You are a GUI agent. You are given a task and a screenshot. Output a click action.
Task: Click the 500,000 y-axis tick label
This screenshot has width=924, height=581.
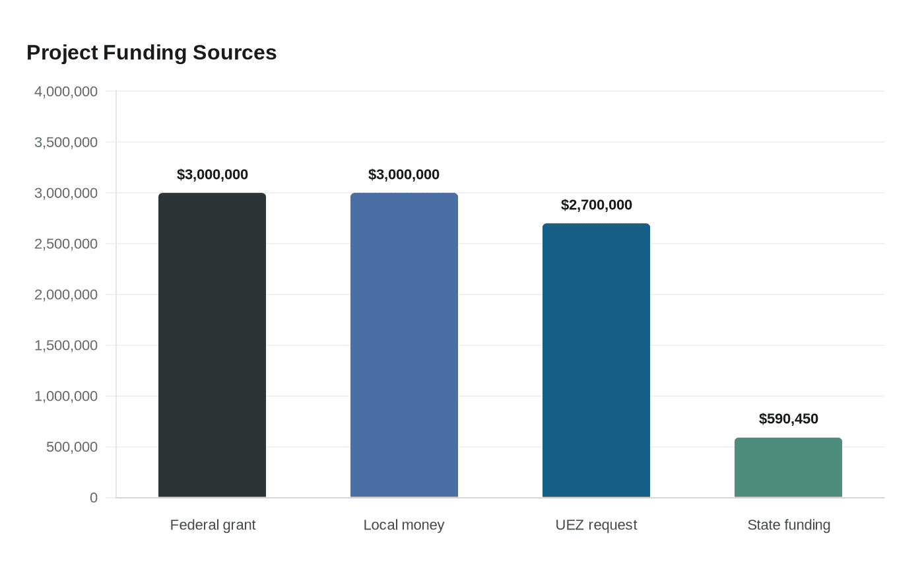72,448
